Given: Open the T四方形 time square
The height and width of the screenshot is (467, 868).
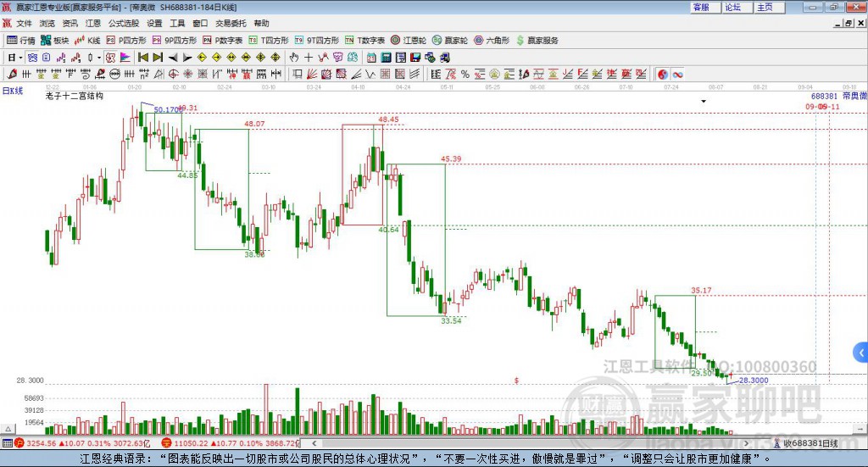Looking at the screenshot, I should tap(269, 41).
